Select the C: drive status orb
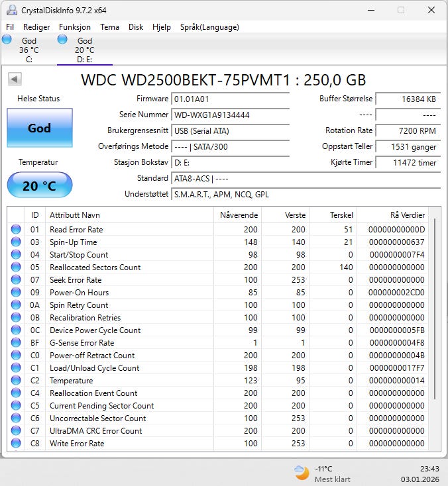Image resolution: width=448 pixels, height=486 pixels. pos(7,40)
